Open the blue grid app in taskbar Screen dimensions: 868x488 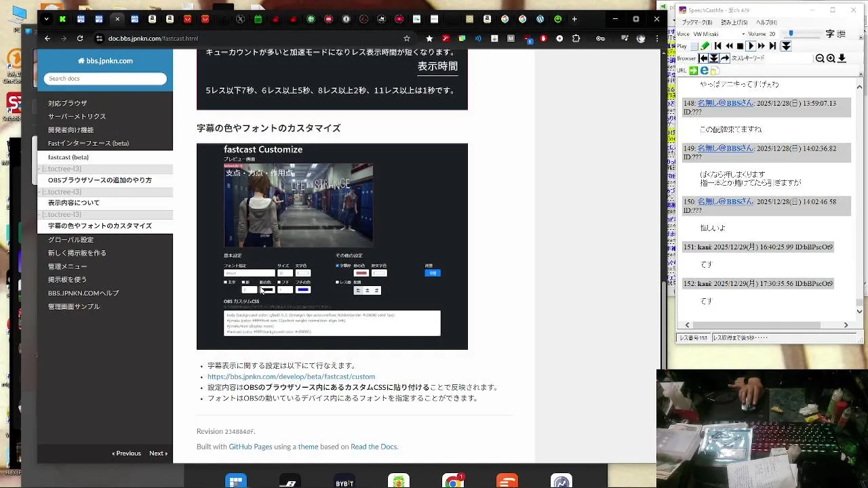236,481
